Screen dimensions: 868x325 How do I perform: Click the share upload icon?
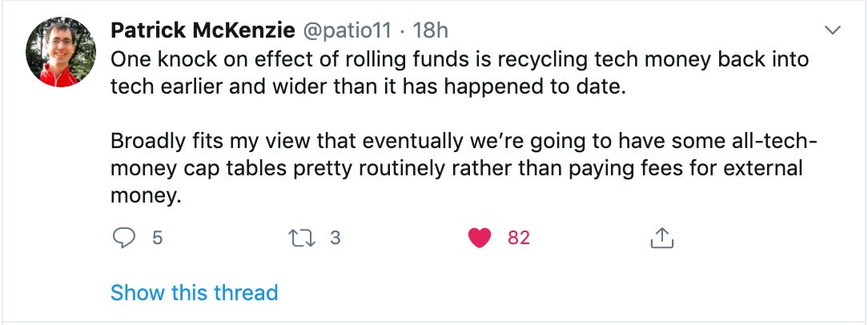(x=661, y=238)
